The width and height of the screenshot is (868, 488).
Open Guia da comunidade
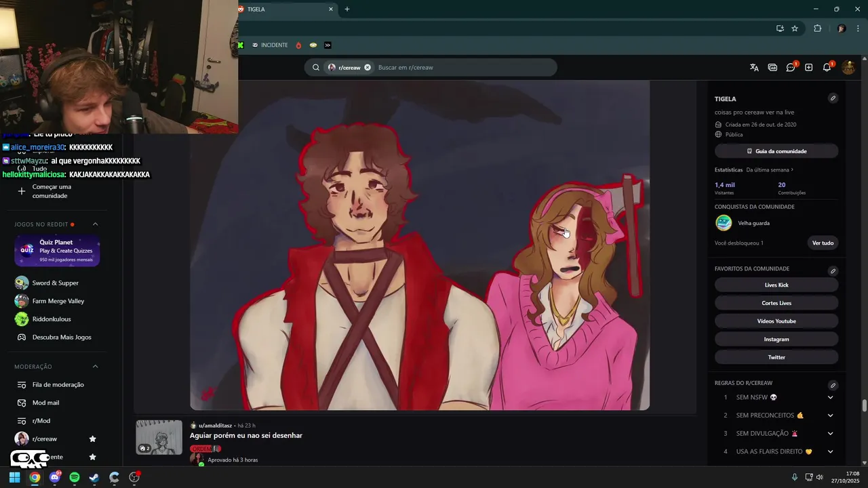776,151
